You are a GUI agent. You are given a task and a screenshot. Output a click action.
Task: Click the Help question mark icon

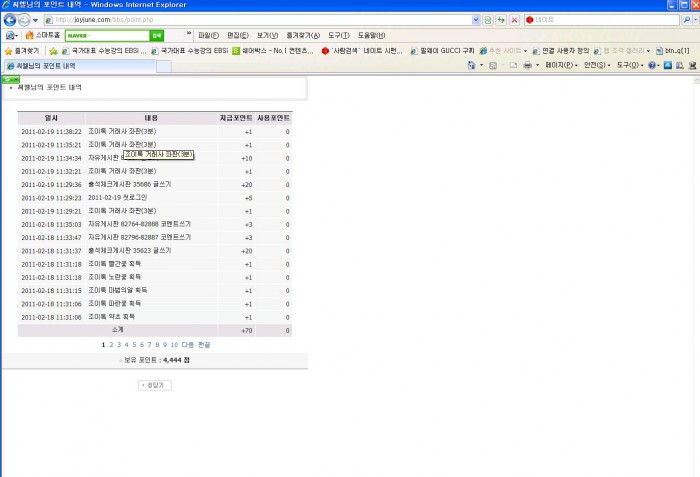pyautogui.click(x=653, y=65)
